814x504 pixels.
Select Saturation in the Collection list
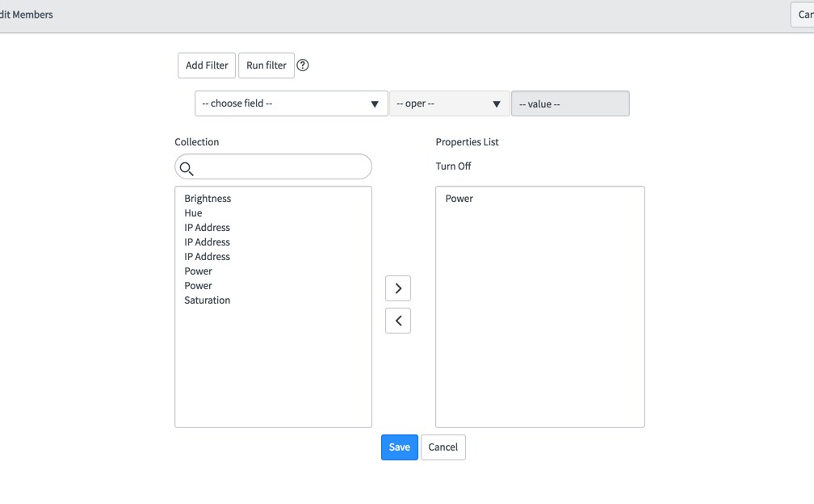(207, 300)
